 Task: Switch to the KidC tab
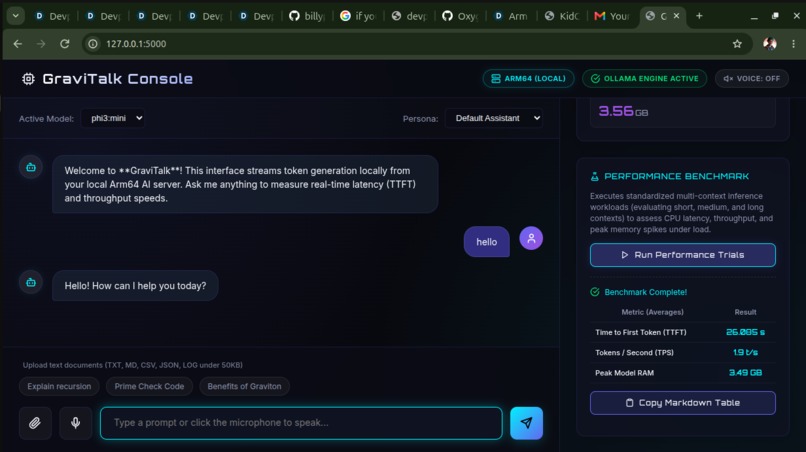tap(562, 16)
